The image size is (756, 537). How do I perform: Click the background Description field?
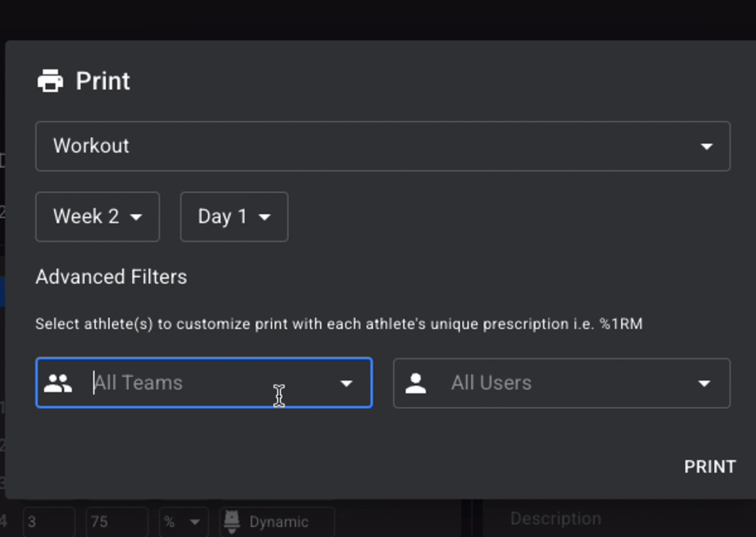[x=556, y=519]
